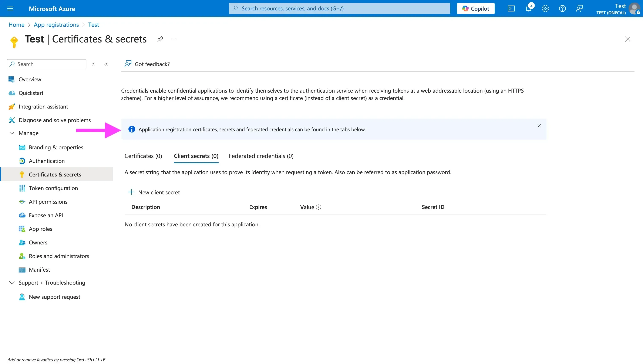
Task: Pin the Certificates & secrets blade
Action: (x=160, y=39)
